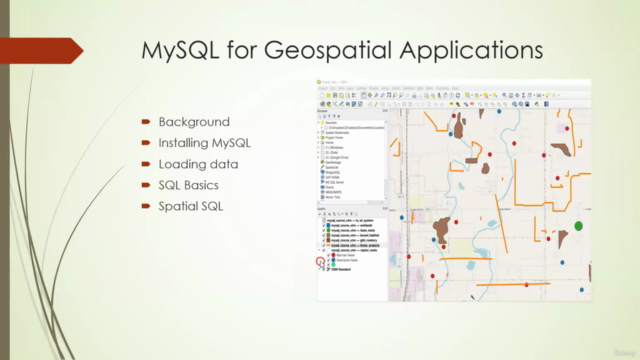640x360 pixels.
Task: Click the Statistical Summary sigma icon
Action: pos(523,96)
